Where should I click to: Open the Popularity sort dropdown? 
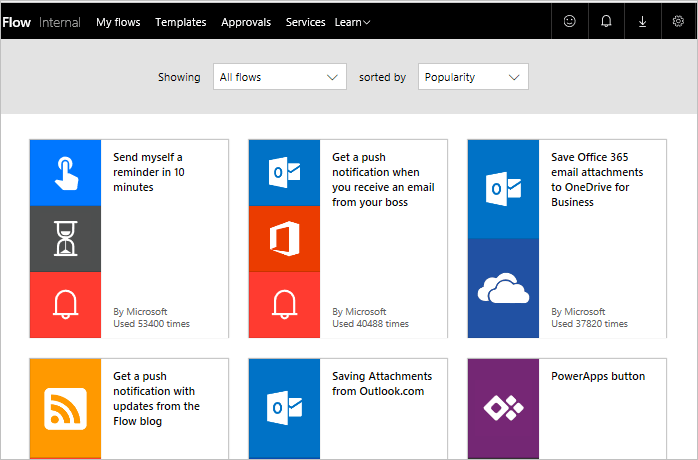pos(473,77)
